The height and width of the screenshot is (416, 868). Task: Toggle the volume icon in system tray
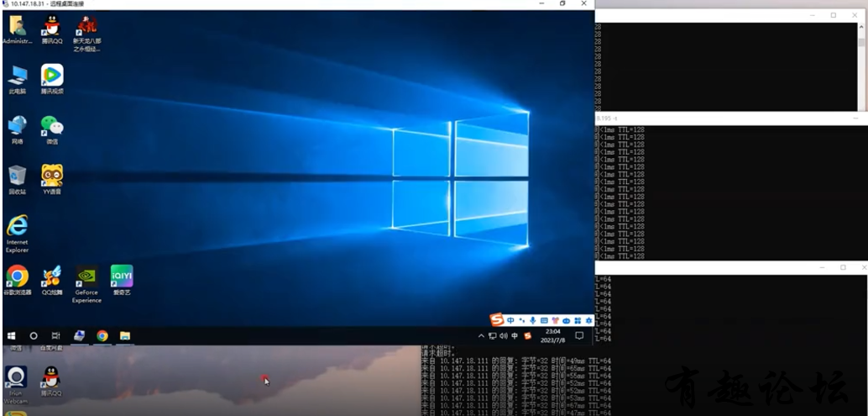point(503,336)
